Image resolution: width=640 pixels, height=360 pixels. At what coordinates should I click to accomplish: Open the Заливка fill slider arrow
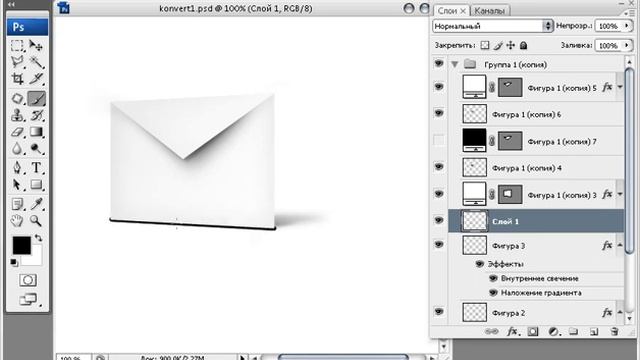pyautogui.click(x=627, y=45)
